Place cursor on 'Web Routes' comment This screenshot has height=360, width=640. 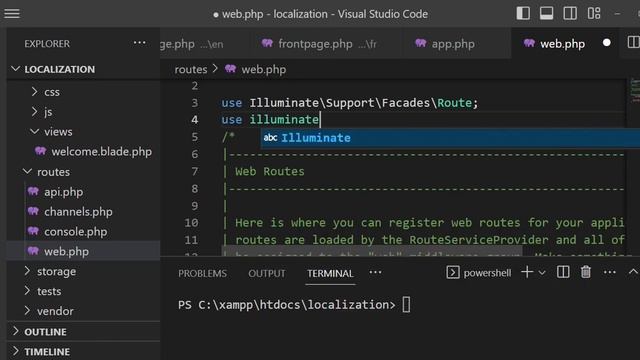pyautogui.click(x=269, y=171)
